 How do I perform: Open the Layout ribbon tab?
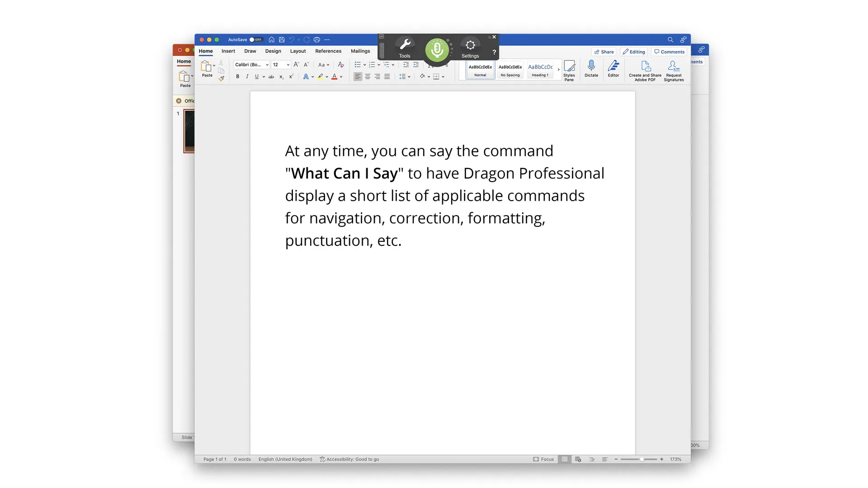[298, 52]
